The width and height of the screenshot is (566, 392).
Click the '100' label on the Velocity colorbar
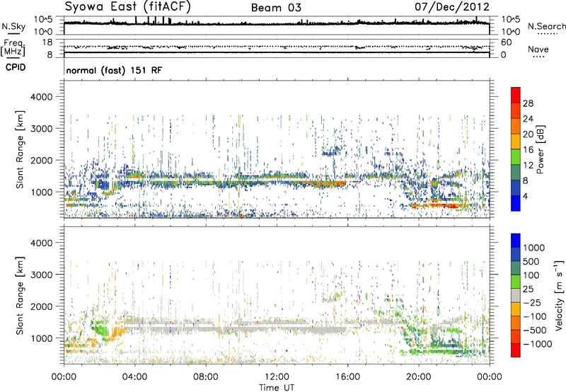coord(531,275)
